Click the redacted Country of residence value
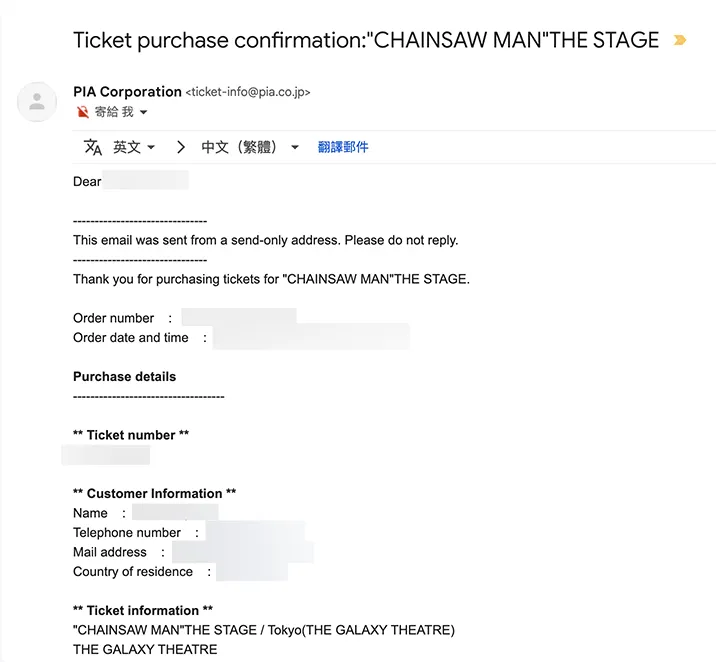This screenshot has height=662, width=716. point(252,572)
